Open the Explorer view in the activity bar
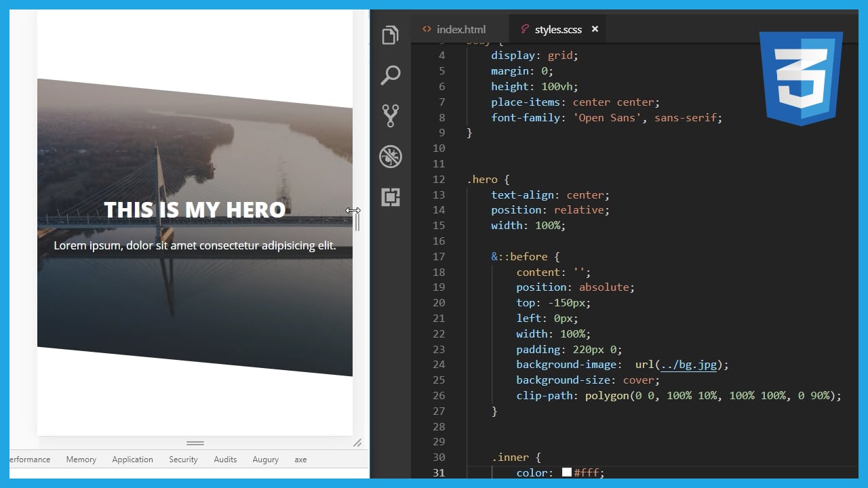The height and width of the screenshot is (488, 868). click(390, 35)
